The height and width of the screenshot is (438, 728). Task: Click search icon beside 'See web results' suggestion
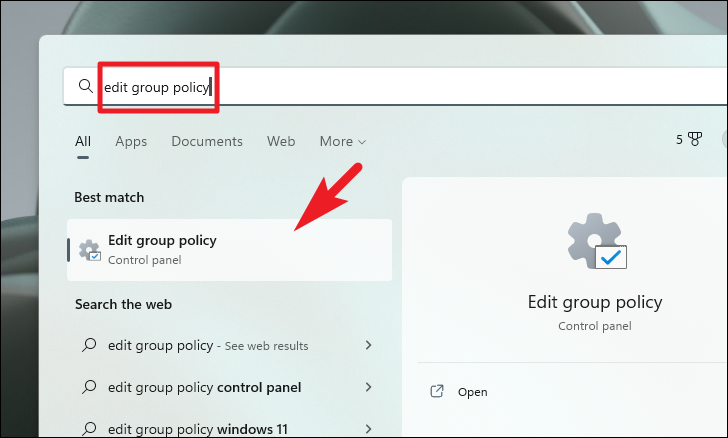point(89,345)
